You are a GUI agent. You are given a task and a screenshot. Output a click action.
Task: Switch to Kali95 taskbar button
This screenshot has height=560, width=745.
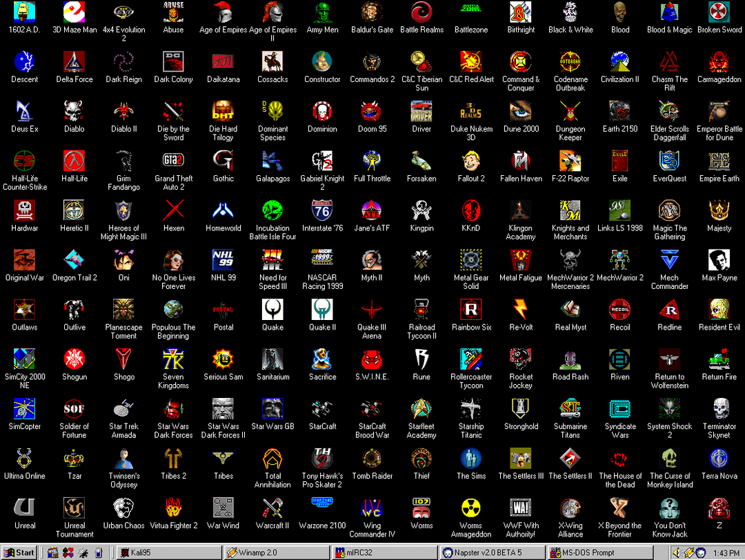pyautogui.click(x=170, y=552)
